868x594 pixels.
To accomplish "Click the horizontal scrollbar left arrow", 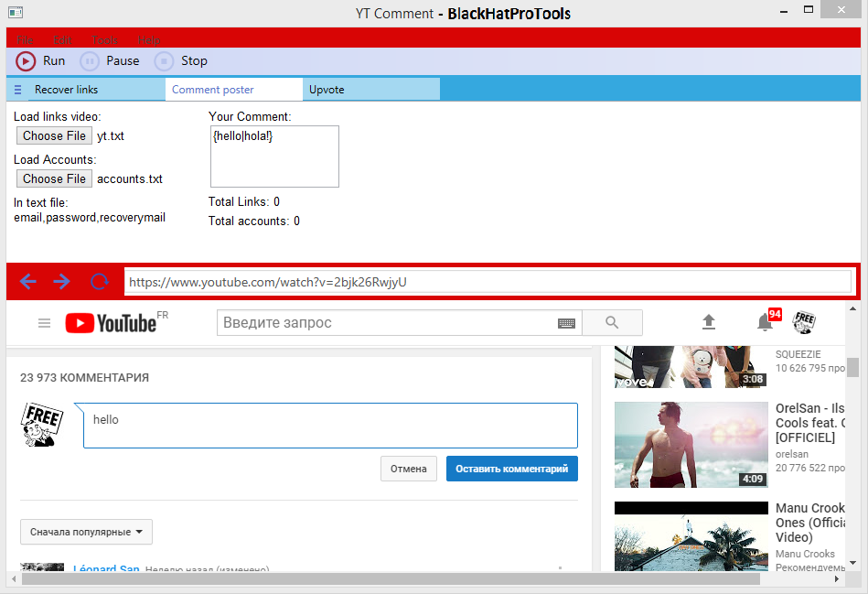I will (14, 578).
